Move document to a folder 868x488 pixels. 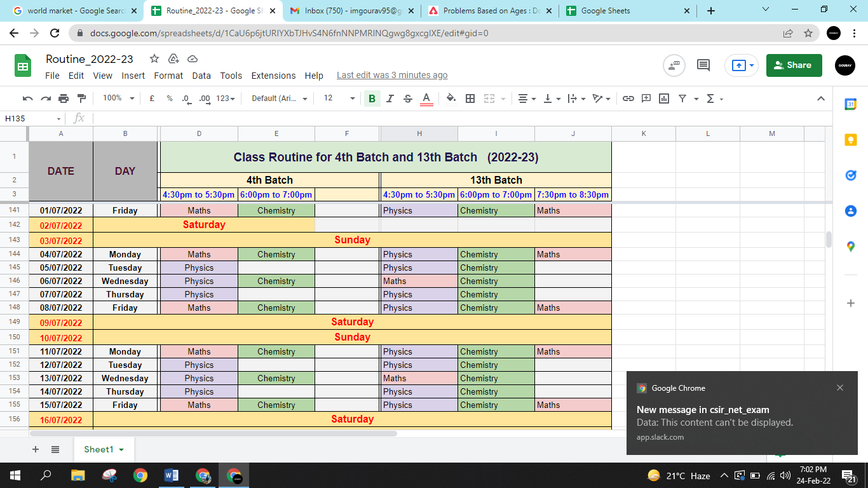[x=173, y=59]
